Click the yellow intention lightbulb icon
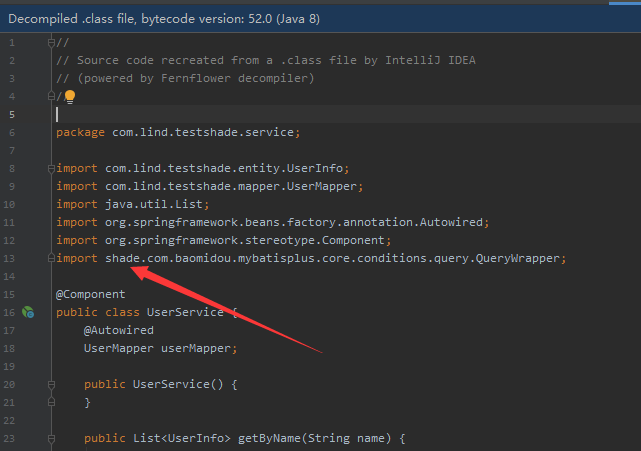The width and height of the screenshot is (641, 451). click(x=70, y=97)
